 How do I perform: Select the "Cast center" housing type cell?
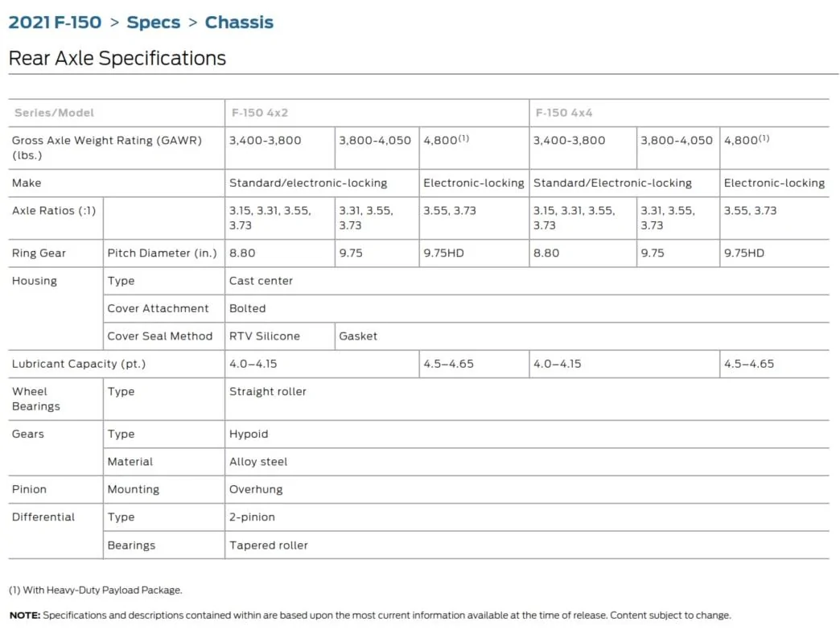(261, 281)
